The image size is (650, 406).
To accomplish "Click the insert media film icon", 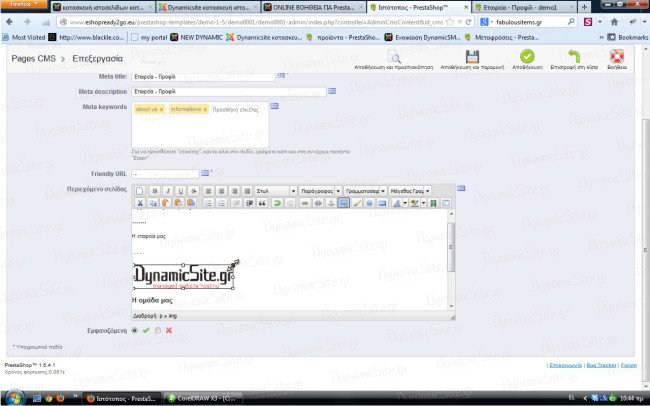I will click(x=433, y=203).
